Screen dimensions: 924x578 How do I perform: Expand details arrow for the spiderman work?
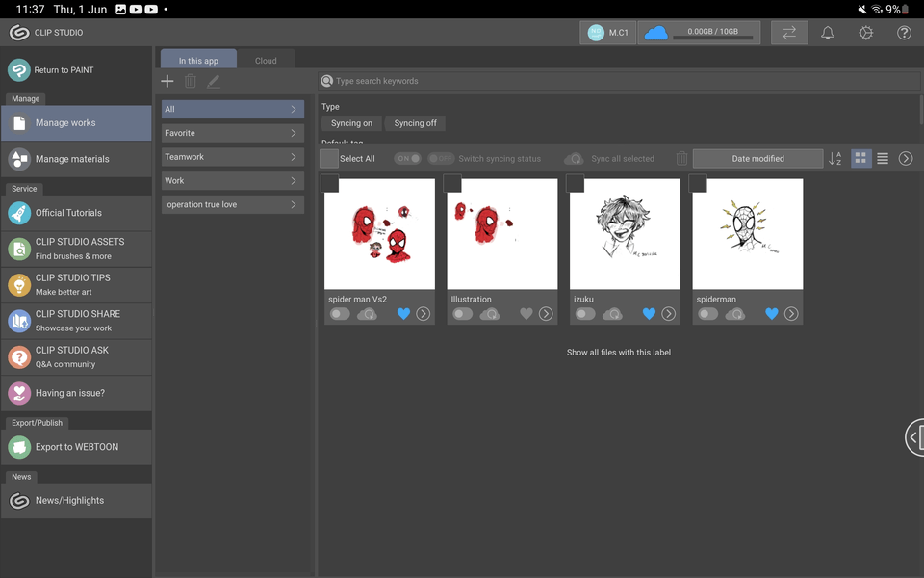791,314
